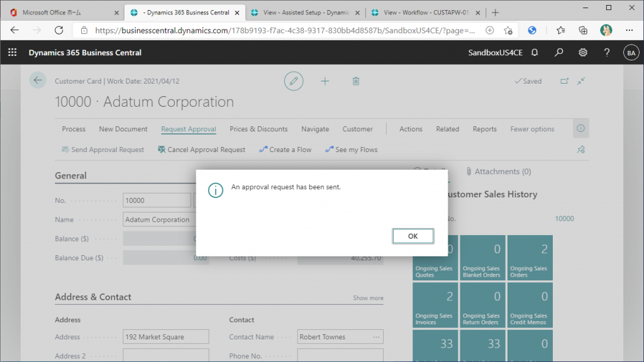This screenshot has width=644, height=362.
Task: Click the customer number 10000 link in FactBox
Action: coord(564,219)
